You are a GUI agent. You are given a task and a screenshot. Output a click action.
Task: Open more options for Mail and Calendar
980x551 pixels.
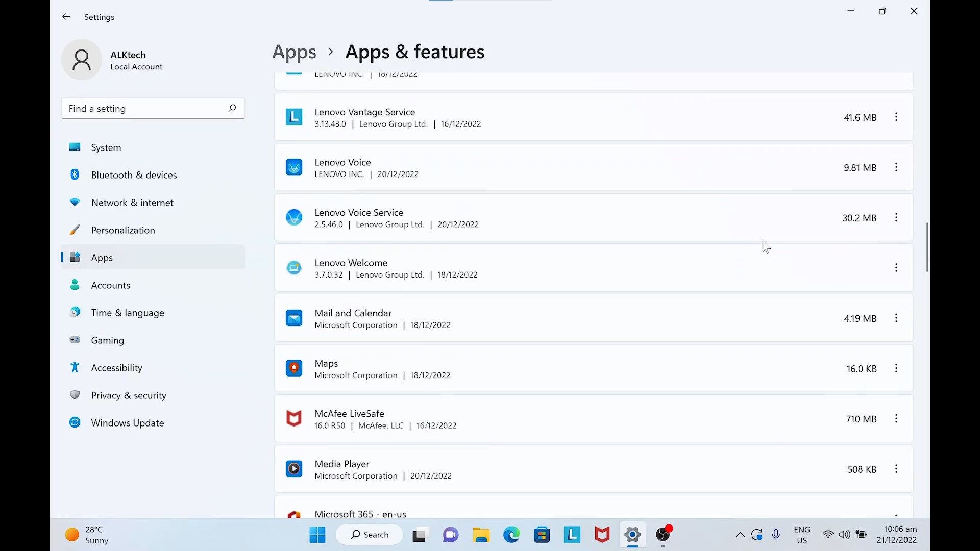pos(896,318)
